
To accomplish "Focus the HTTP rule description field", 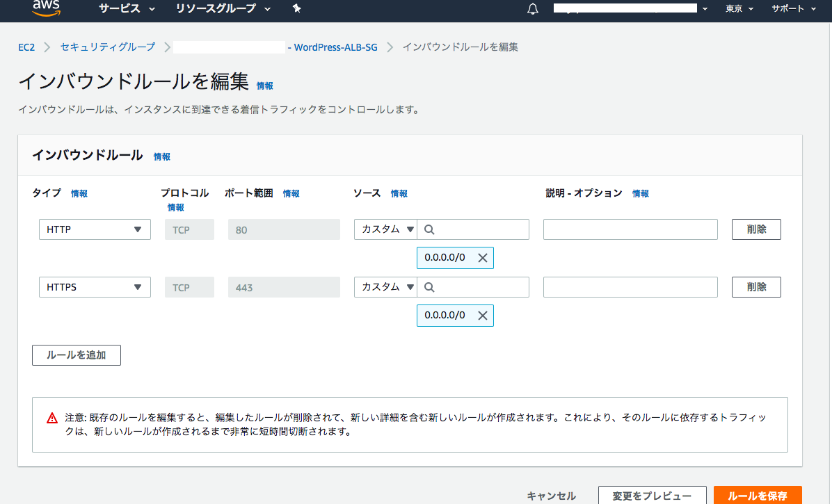I will 630,229.
